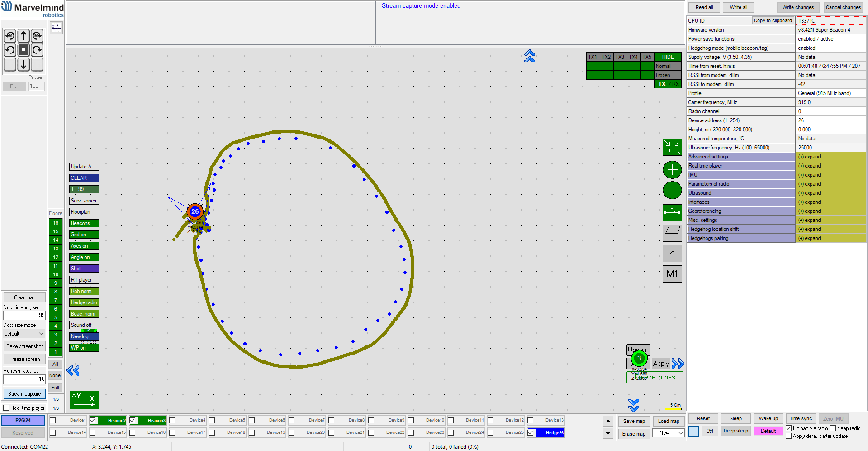
Task: Click the Write all button
Action: click(739, 7)
